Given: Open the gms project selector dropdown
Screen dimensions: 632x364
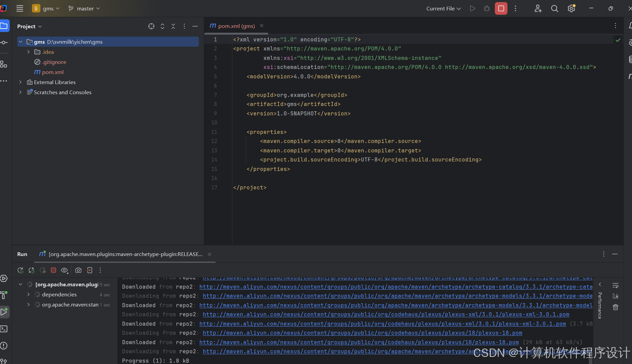Looking at the screenshot, I should [46, 8].
